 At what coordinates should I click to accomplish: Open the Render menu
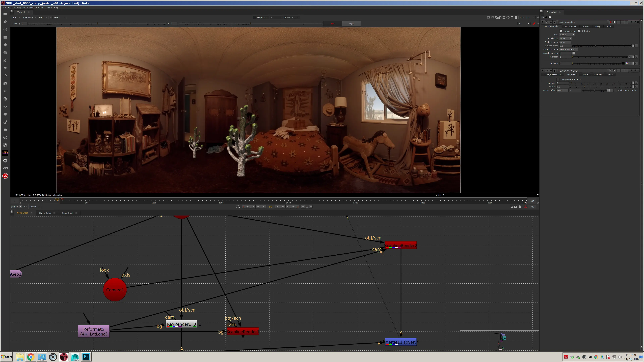(x=40, y=8)
